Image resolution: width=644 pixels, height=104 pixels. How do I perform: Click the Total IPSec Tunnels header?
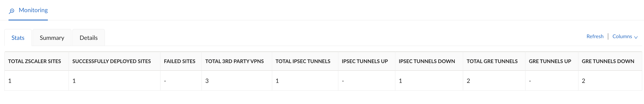tap(303, 61)
